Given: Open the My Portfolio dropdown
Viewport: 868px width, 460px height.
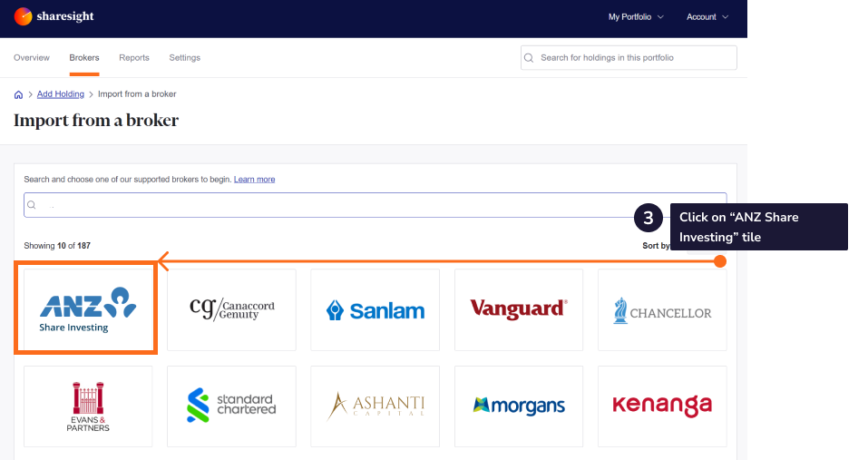Looking at the screenshot, I should click(x=636, y=17).
